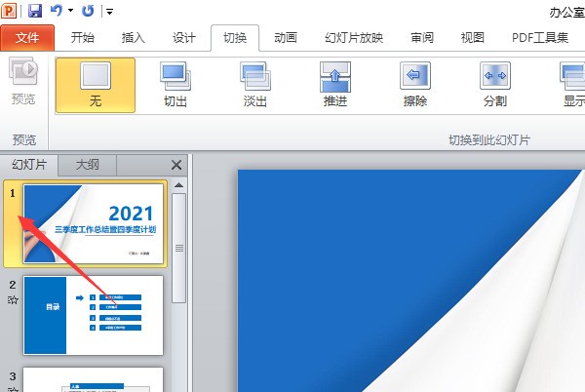The image size is (585, 392).
Task: Apply the 分割 transition effect
Action: 494,84
